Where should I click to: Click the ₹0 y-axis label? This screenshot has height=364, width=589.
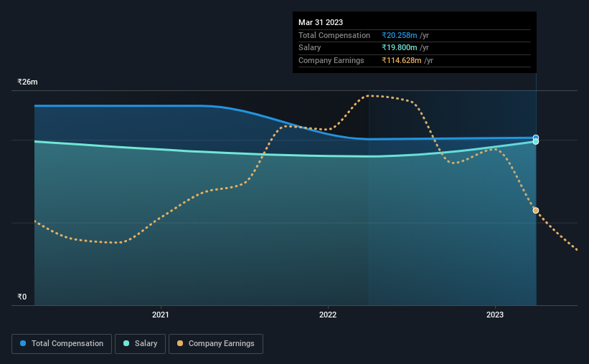(x=22, y=297)
